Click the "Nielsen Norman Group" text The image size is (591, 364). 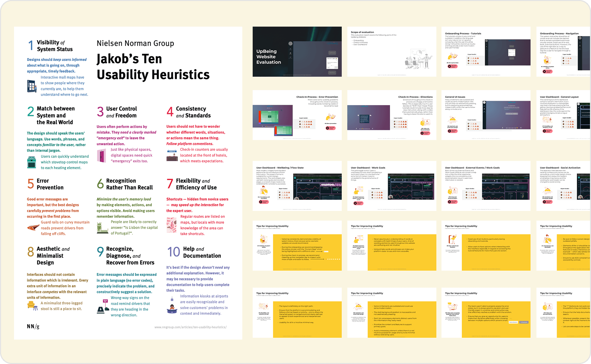(135, 43)
